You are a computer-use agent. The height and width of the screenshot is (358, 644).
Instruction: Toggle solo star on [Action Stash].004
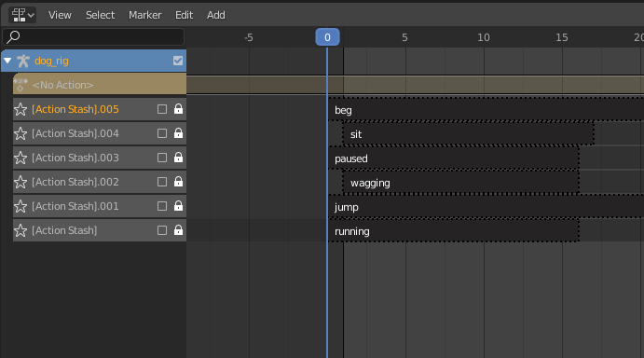(x=21, y=133)
